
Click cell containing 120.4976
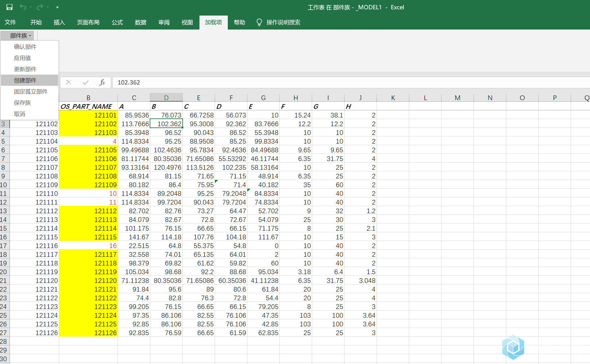[166, 168]
